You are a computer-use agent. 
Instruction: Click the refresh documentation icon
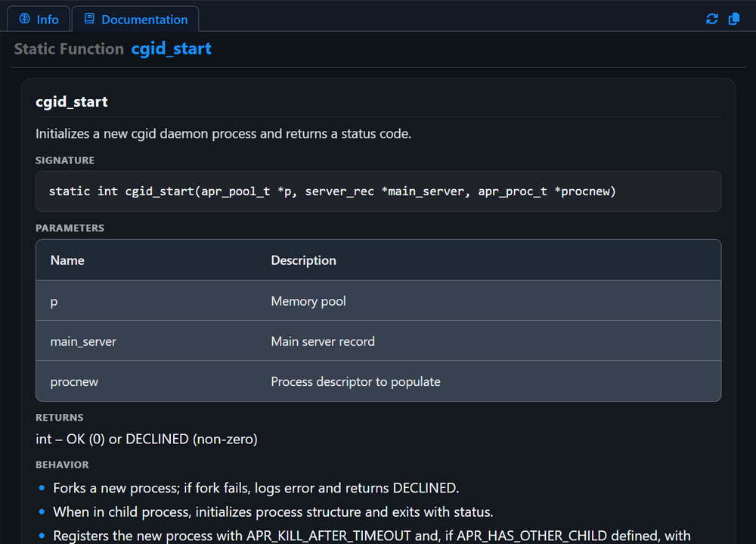click(x=711, y=19)
